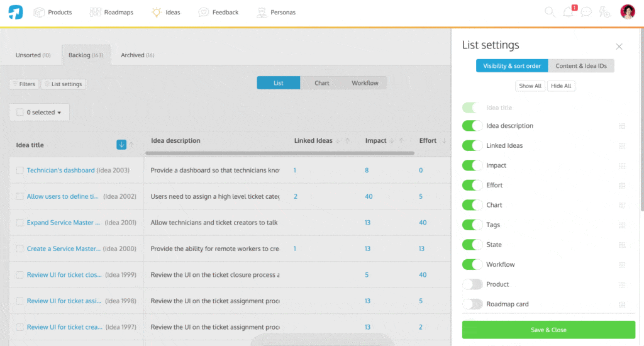Check Technician's dashboard row checkbox
The height and width of the screenshot is (346, 644).
(19, 170)
